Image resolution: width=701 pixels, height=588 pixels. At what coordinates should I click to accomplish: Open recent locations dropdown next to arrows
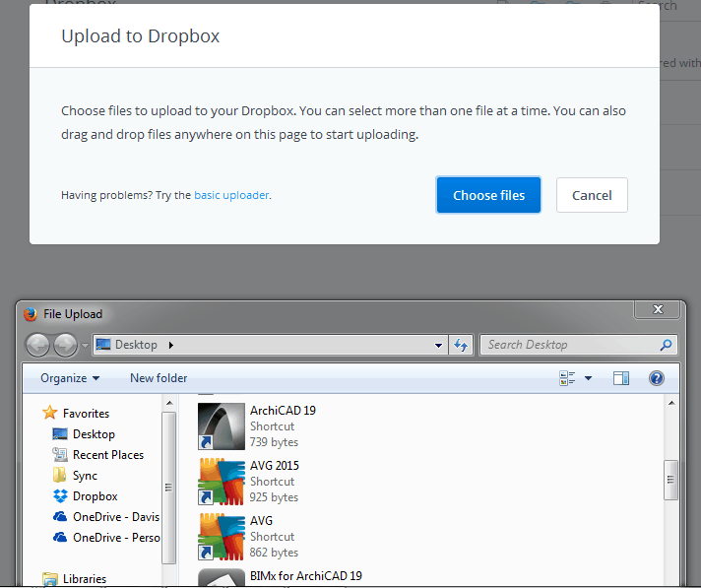85,345
